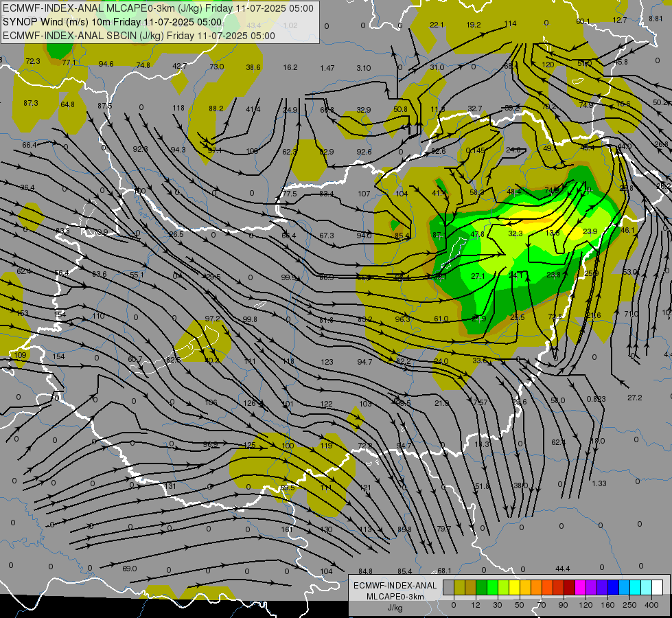
Task: Click the map value 1.33
Action: click(x=599, y=483)
